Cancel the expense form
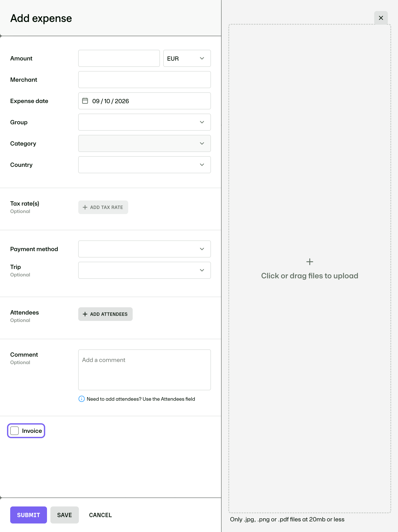 101,515
